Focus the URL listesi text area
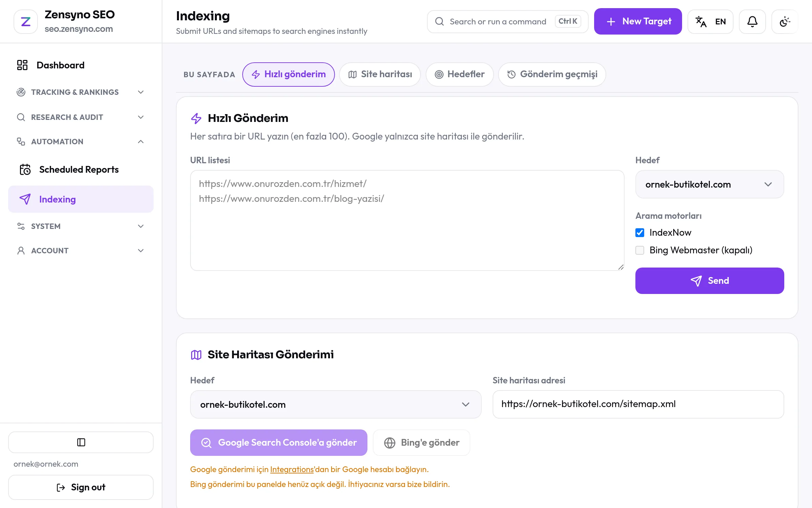812x508 pixels. click(407, 220)
